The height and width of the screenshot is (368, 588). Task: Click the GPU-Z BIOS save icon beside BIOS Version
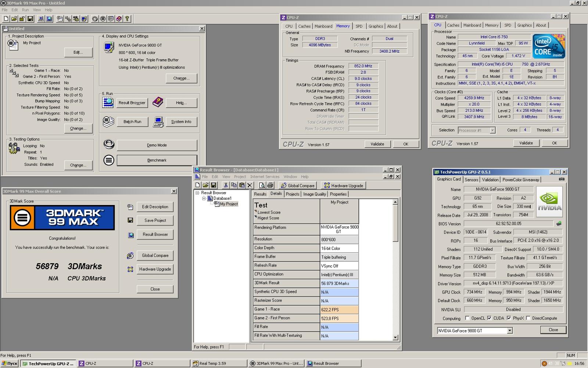(x=559, y=223)
